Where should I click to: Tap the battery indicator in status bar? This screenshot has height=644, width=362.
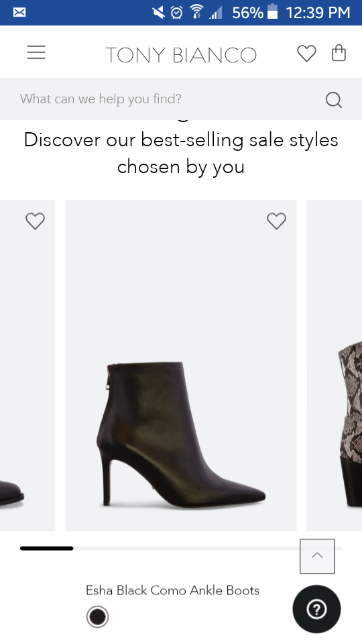[x=273, y=12]
